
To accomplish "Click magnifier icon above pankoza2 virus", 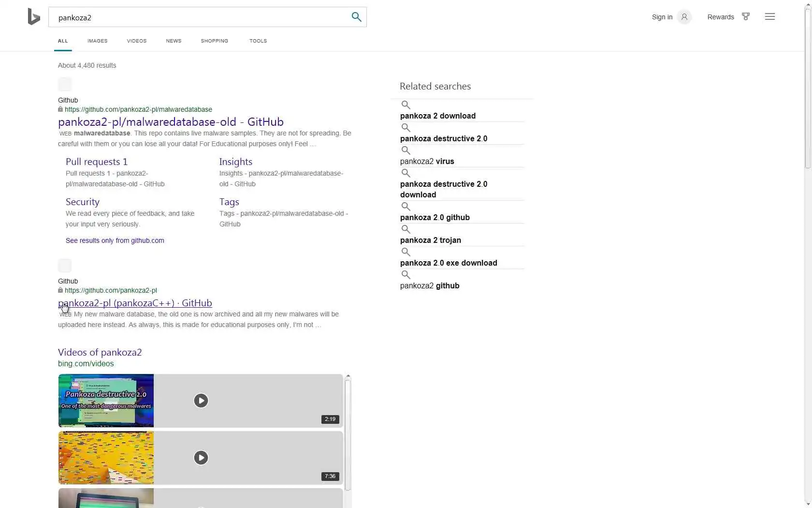I will click(x=406, y=150).
